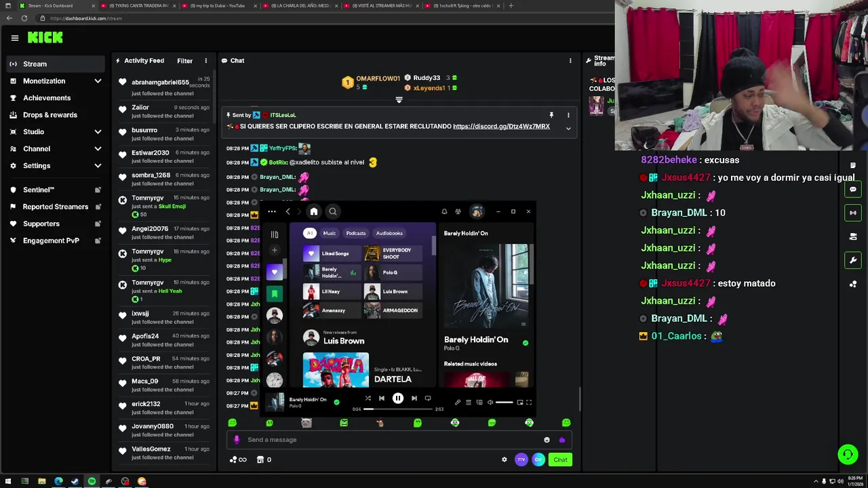The image size is (868, 488).
Task: Open Spotify miniplayer
Action: click(520, 403)
